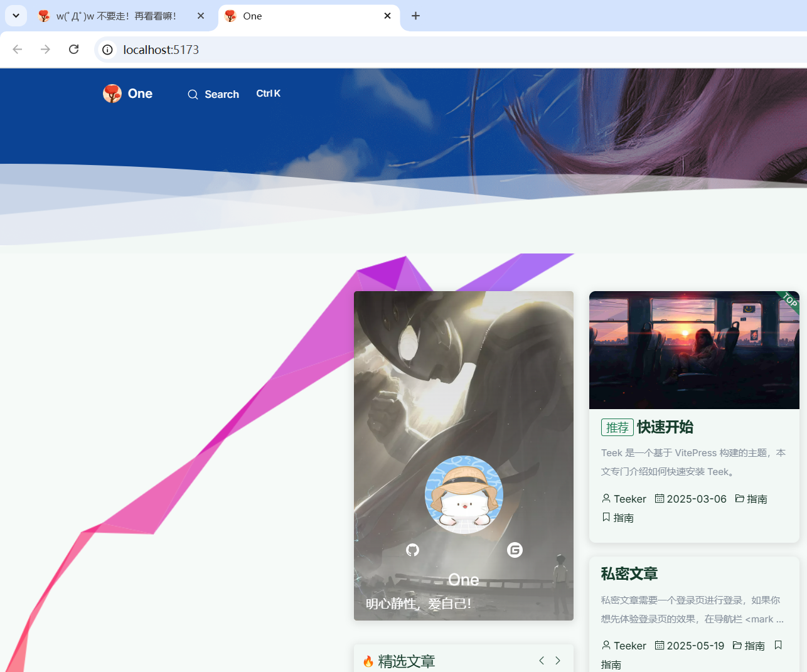Go to previous featured article
Image resolution: width=807 pixels, height=672 pixels.
pyautogui.click(x=542, y=661)
